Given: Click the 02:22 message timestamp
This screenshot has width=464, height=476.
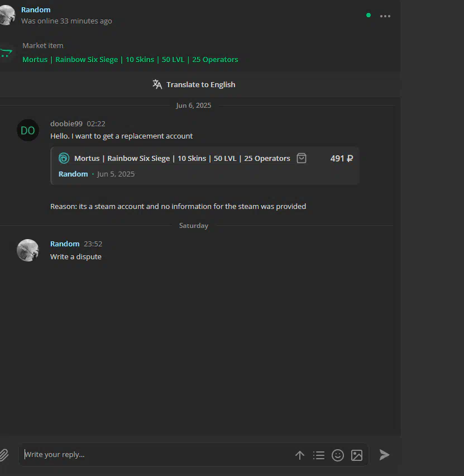Looking at the screenshot, I should tap(96, 124).
